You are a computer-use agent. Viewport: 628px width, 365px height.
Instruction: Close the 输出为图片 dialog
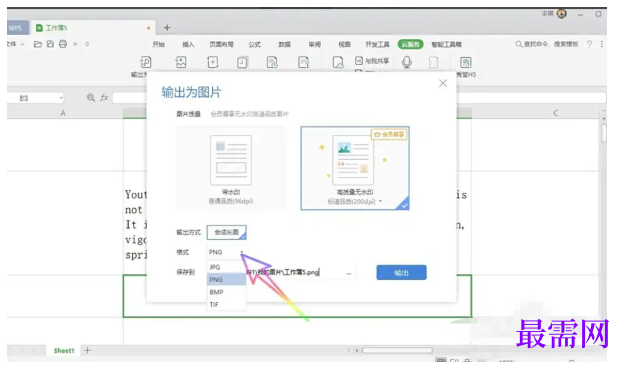click(x=443, y=83)
